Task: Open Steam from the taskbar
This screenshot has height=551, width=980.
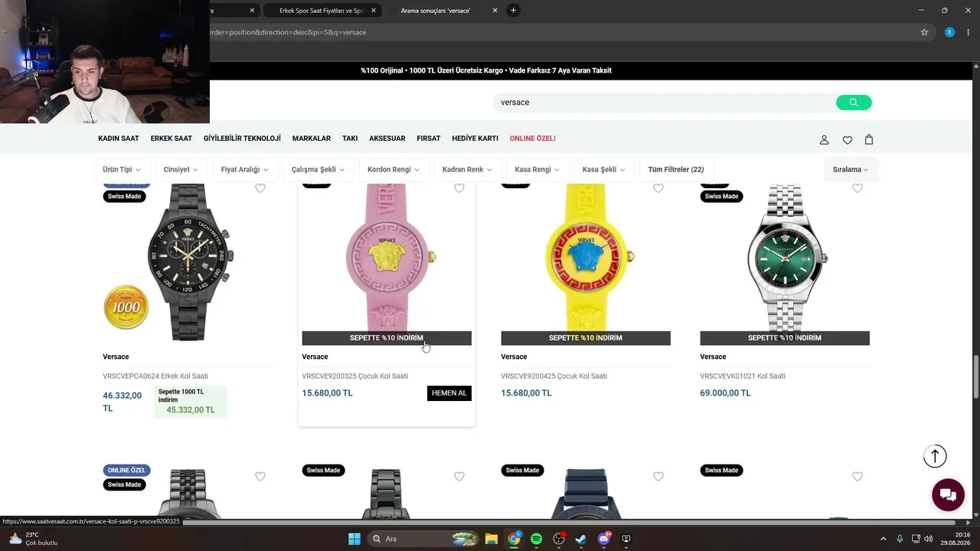Action: click(581, 539)
